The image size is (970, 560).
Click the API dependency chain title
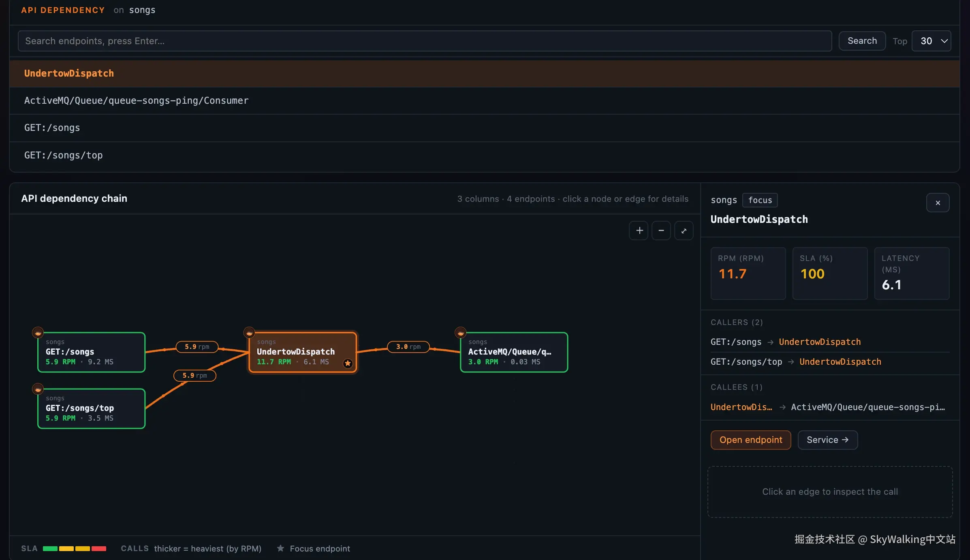tap(74, 199)
